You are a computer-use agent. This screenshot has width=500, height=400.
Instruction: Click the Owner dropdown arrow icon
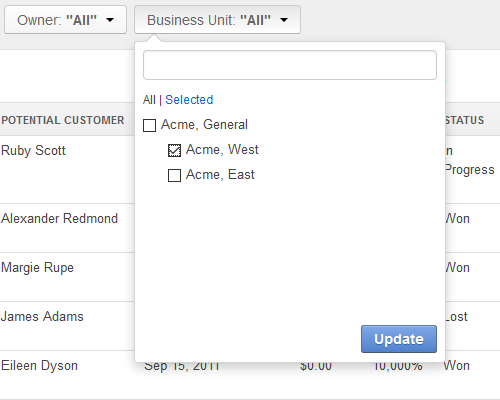[110, 20]
